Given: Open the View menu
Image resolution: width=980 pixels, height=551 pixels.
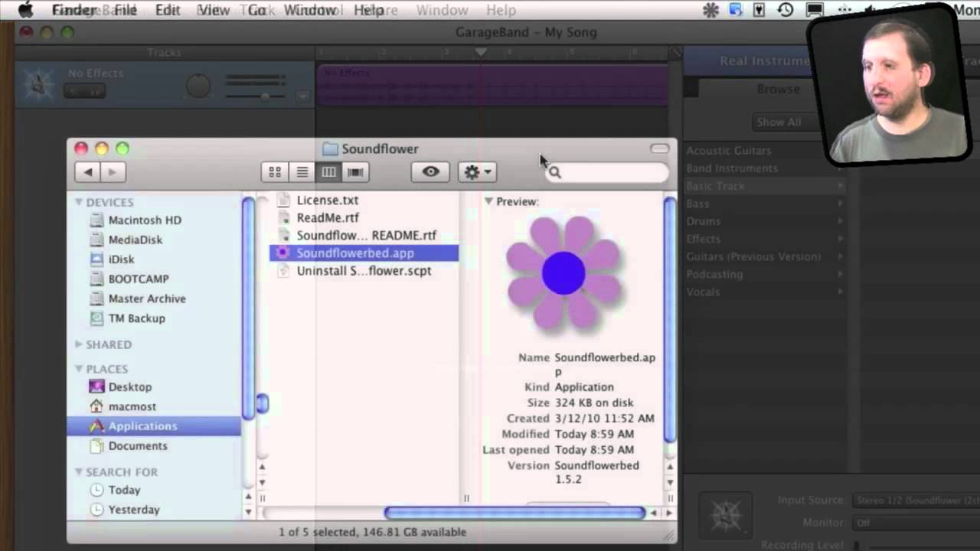Looking at the screenshot, I should tap(213, 10).
